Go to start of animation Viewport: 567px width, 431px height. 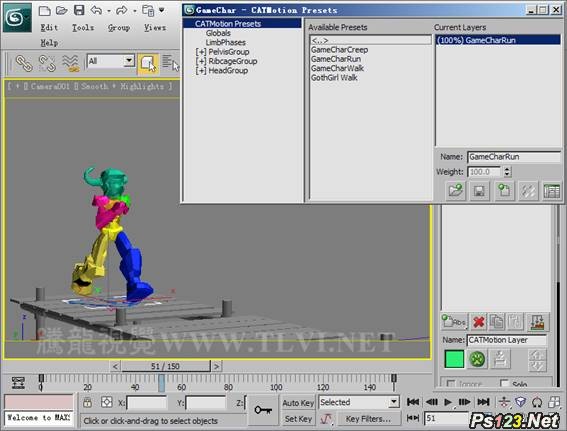pyautogui.click(x=413, y=402)
